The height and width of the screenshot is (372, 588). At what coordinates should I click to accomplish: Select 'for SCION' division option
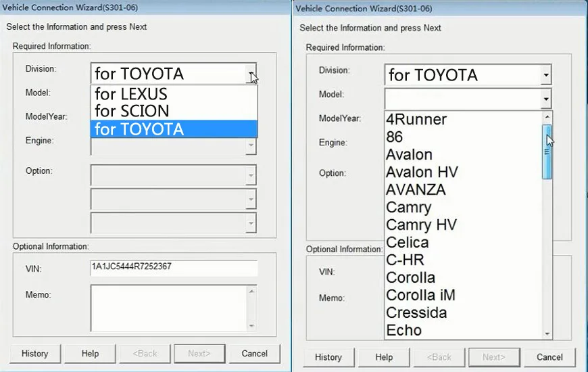click(x=174, y=111)
